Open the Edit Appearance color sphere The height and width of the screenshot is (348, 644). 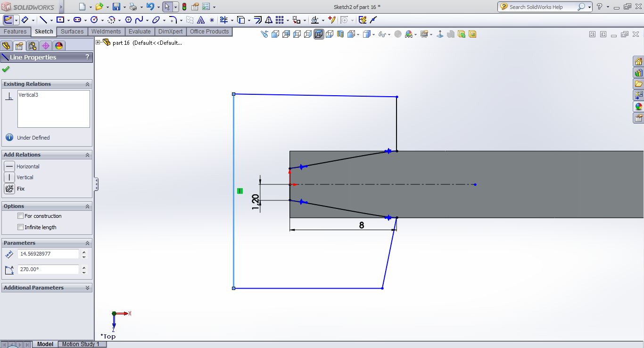click(x=409, y=34)
